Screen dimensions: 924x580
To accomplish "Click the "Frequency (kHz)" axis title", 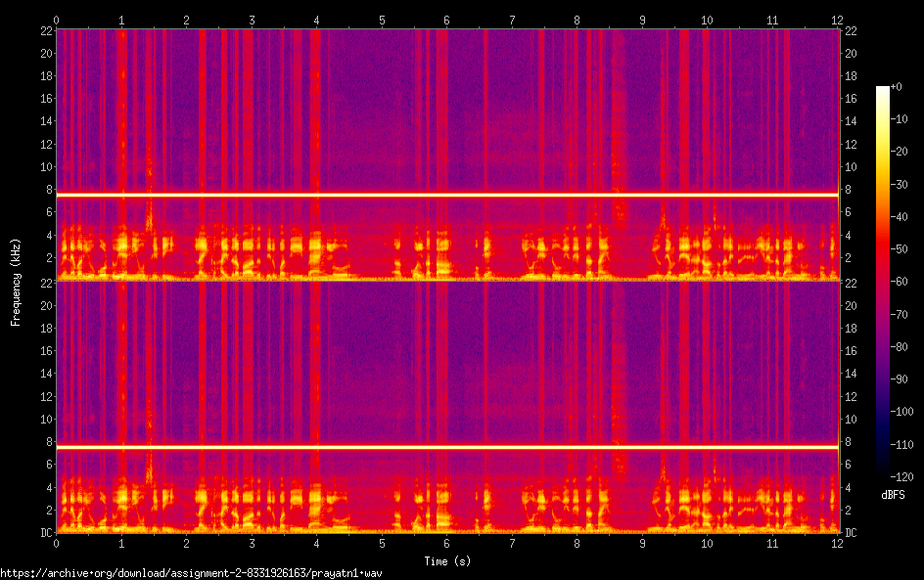I will tap(16, 282).
